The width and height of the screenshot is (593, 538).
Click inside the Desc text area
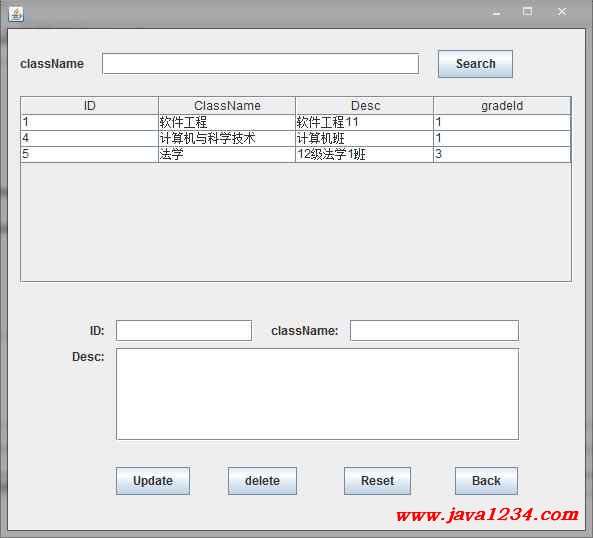[x=317, y=394]
